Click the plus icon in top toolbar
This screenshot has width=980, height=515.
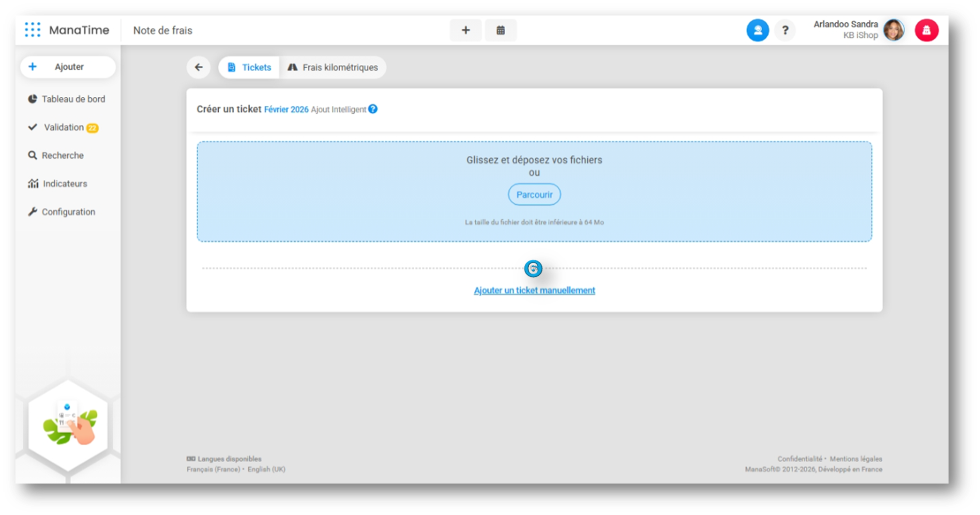coord(466,30)
